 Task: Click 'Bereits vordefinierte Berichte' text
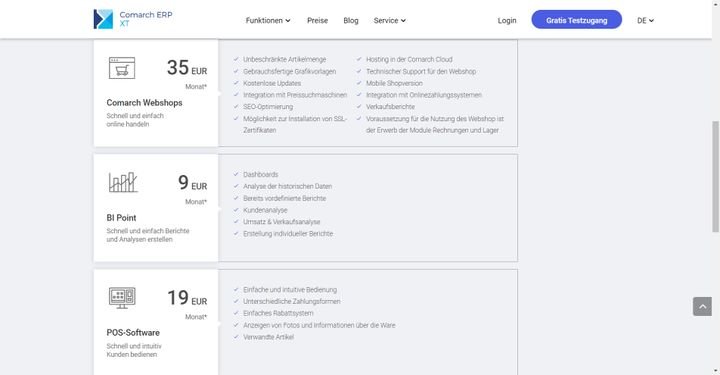[x=285, y=198]
